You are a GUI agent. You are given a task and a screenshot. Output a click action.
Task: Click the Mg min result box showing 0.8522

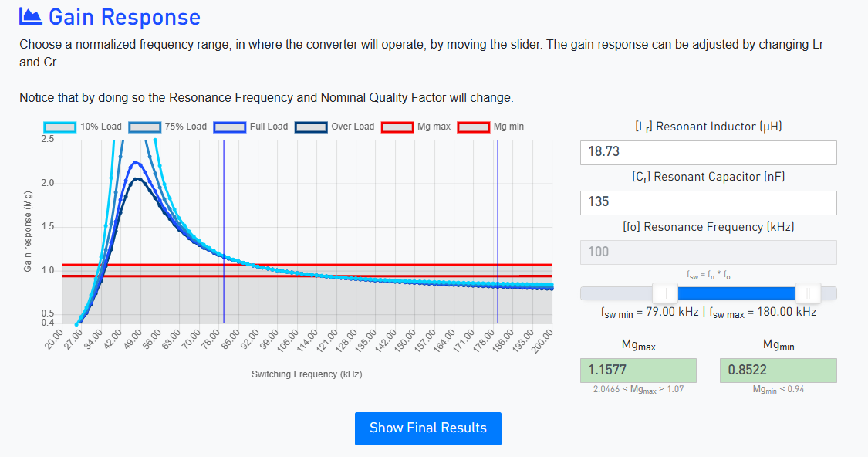778,371
